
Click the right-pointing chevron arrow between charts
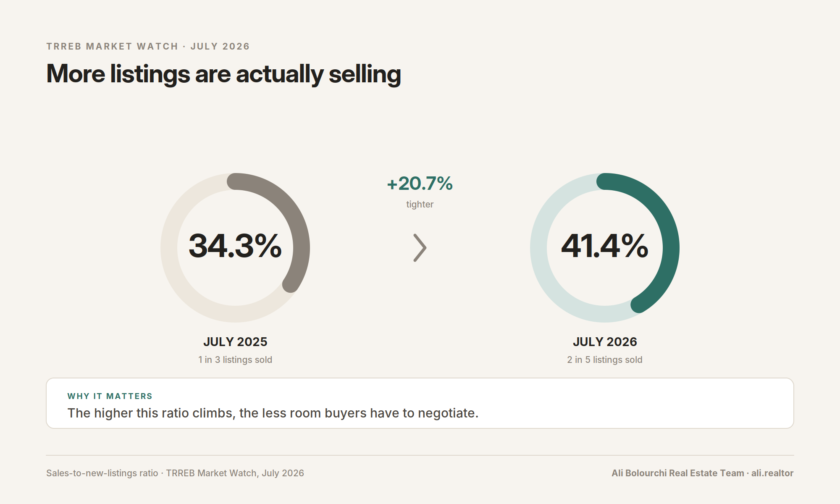click(420, 248)
